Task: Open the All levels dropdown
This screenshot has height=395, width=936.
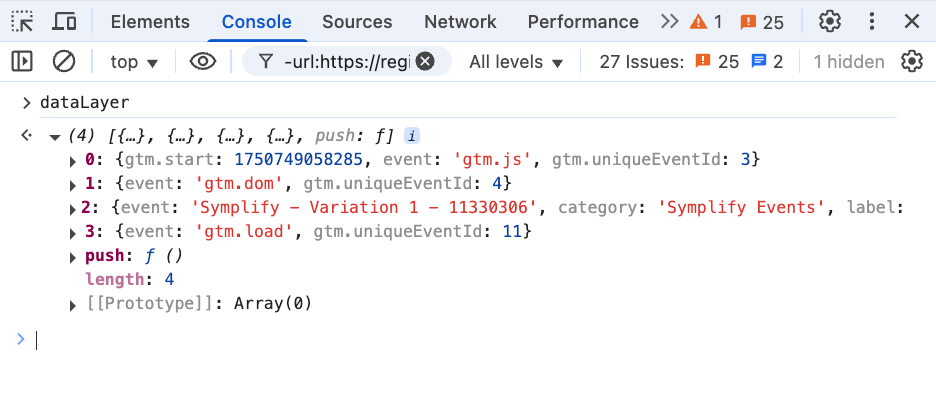Action: (516, 62)
